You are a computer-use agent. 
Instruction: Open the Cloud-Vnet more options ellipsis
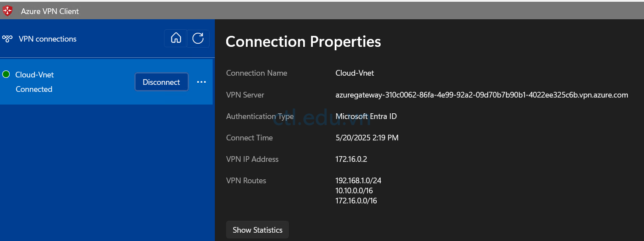tap(201, 82)
